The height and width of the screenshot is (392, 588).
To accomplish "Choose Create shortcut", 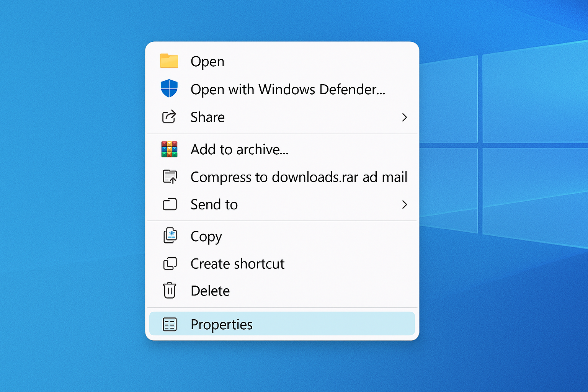I will click(282, 264).
